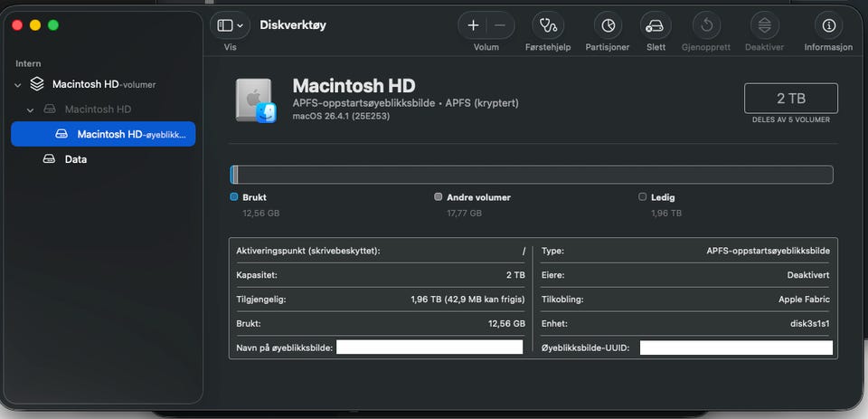
Task: Select Macintosh HD-volumer in the sidebar
Action: click(x=103, y=84)
